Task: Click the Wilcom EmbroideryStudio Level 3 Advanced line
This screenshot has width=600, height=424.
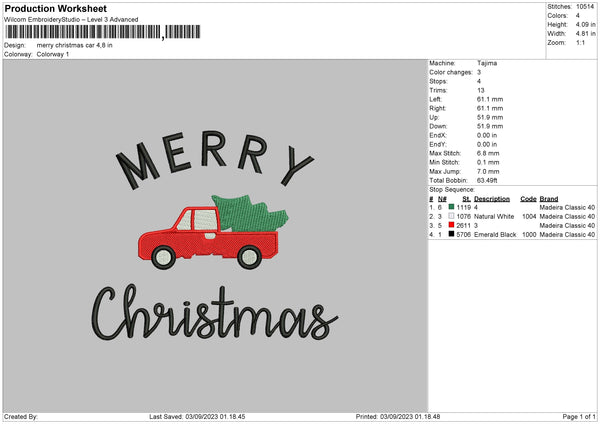Action: [x=71, y=20]
